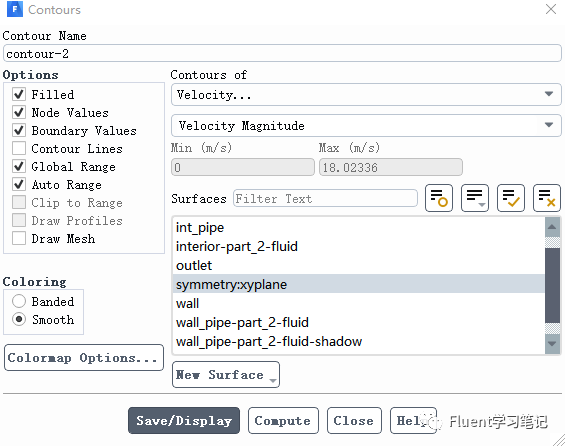Image resolution: width=565 pixels, height=446 pixels.
Task: Select all shown surfaces icon
Action: coord(511,198)
